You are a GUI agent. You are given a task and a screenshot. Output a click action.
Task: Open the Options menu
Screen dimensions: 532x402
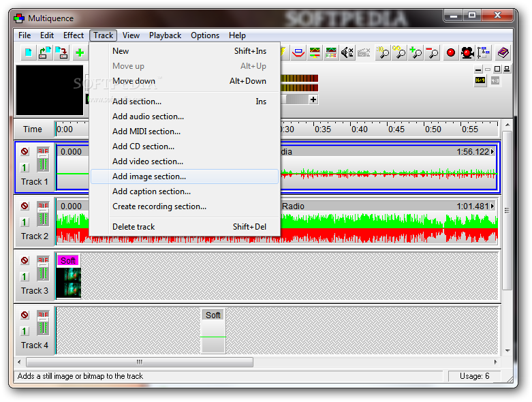205,35
